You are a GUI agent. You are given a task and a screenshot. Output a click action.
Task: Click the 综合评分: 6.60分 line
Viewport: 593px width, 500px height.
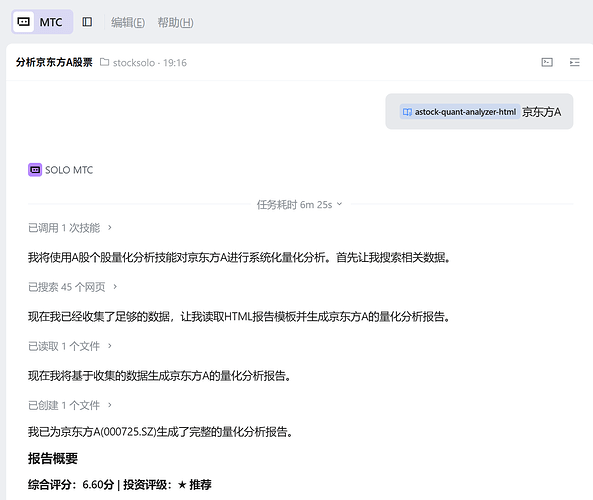pos(120,484)
